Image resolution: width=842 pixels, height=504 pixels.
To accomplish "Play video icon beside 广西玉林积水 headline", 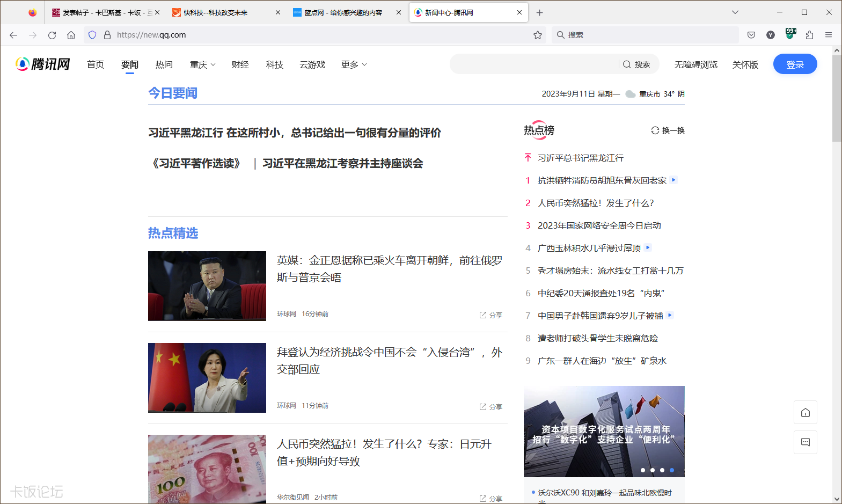I will click(648, 247).
